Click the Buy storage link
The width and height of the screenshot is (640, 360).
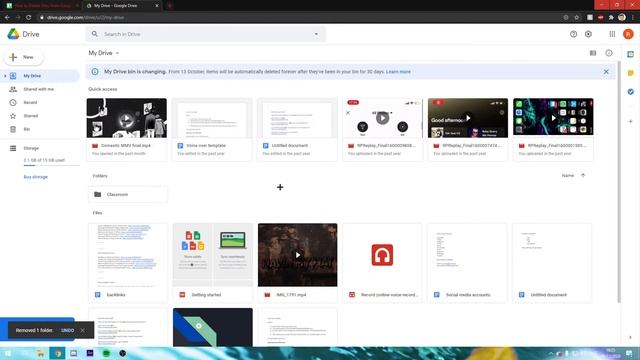click(36, 177)
